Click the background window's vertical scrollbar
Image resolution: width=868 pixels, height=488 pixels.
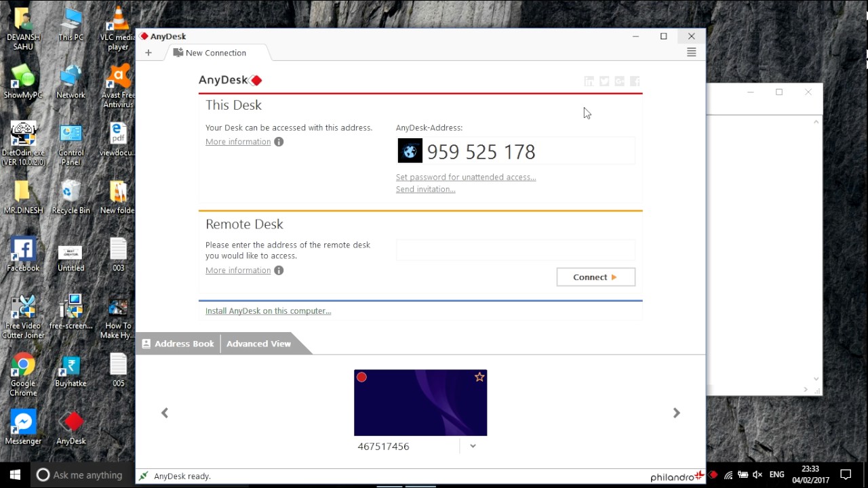click(817, 250)
